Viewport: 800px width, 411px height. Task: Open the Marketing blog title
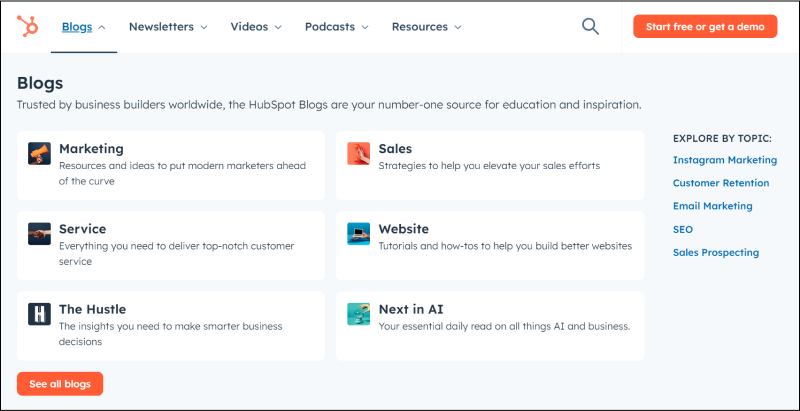tap(91, 149)
